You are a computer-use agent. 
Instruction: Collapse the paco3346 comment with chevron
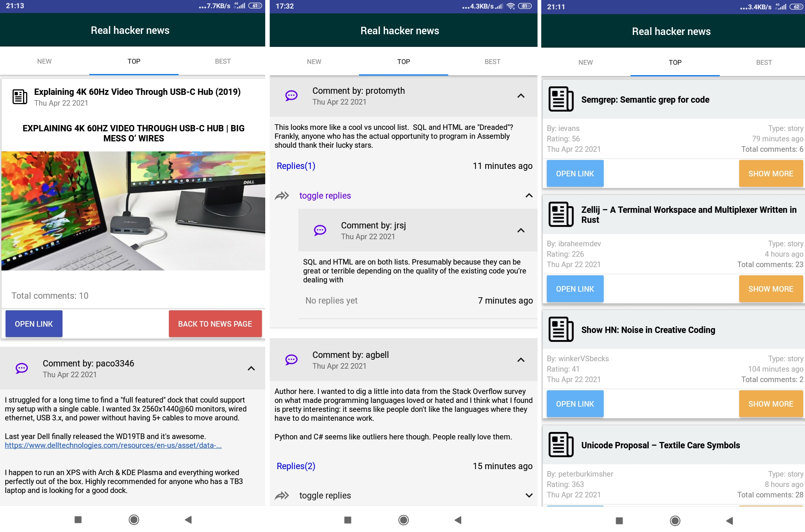tap(251, 369)
